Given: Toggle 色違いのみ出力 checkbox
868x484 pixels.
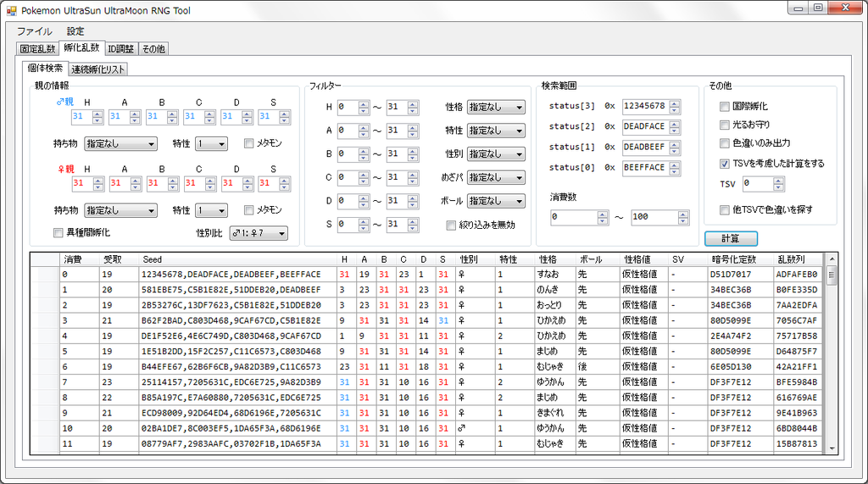Looking at the screenshot, I should [725, 143].
